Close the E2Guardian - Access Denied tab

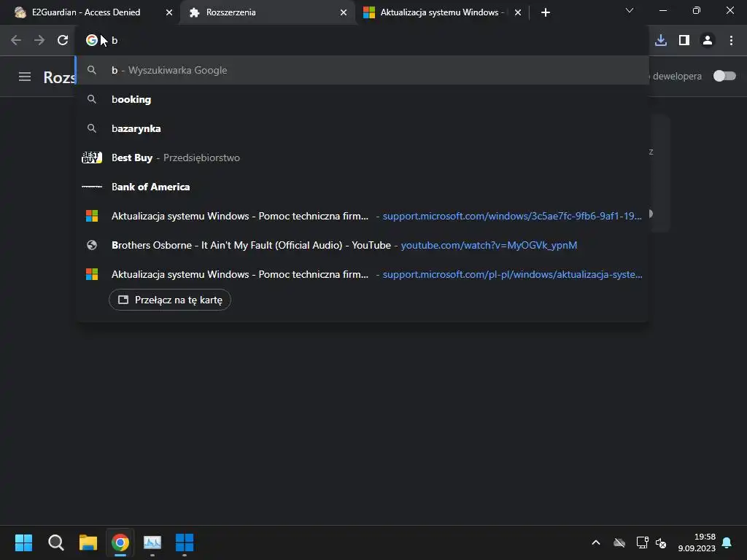pyautogui.click(x=169, y=12)
